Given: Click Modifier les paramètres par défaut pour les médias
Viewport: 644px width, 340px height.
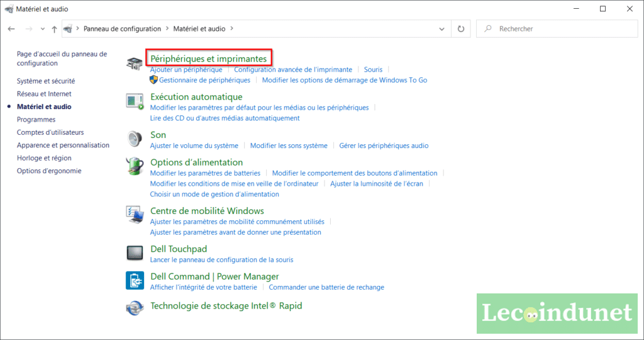Looking at the screenshot, I should pos(259,108).
